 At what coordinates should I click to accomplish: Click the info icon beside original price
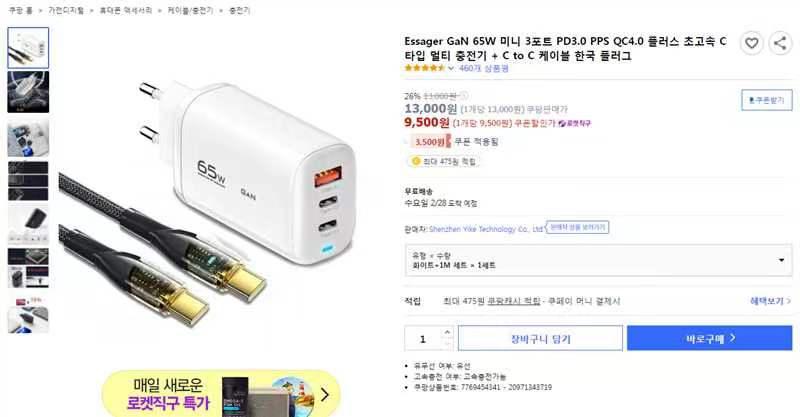463,96
